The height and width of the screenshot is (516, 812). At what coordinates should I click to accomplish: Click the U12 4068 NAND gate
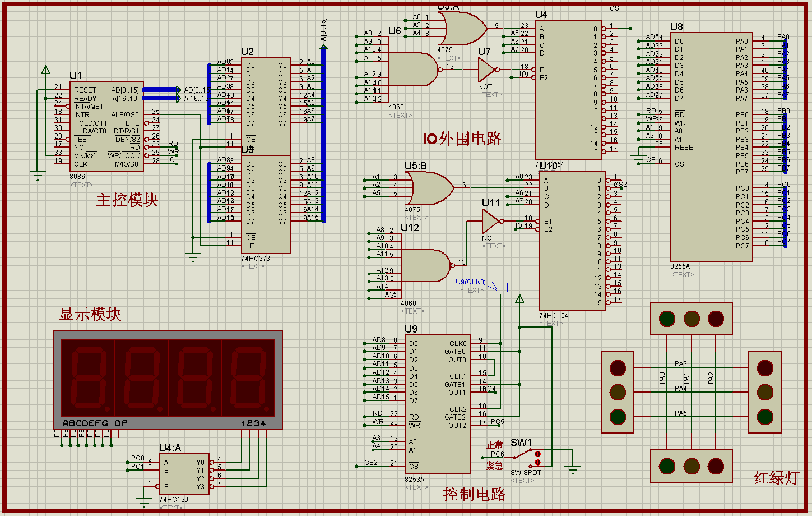pos(426,265)
